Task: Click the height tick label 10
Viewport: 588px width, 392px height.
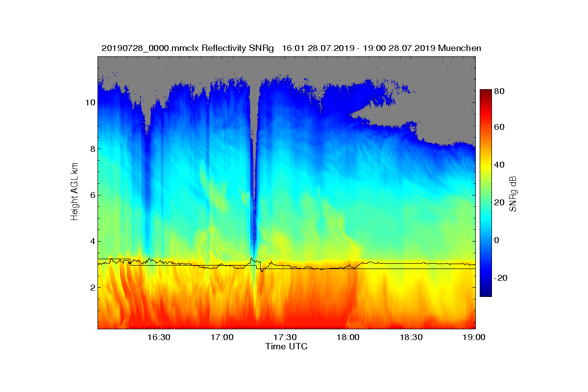Action: (x=90, y=102)
